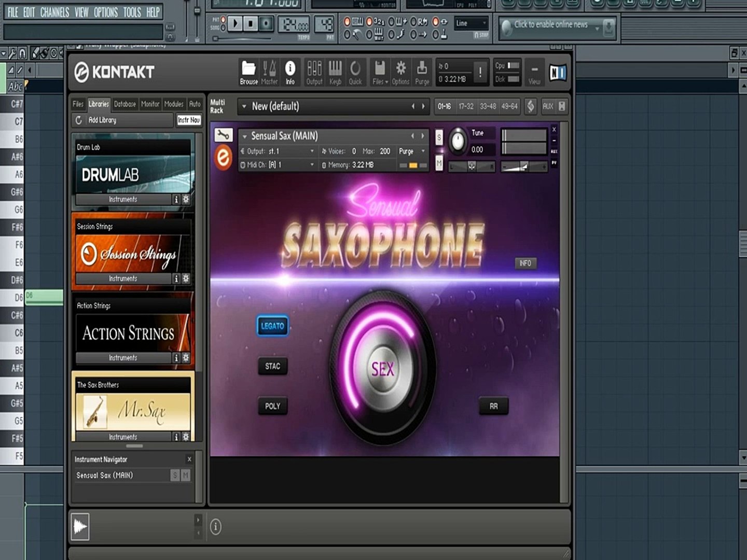This screenshot has height=560, width=747.
Task: Toggle the Instr Nav pane button
Action: pos(188,120)
